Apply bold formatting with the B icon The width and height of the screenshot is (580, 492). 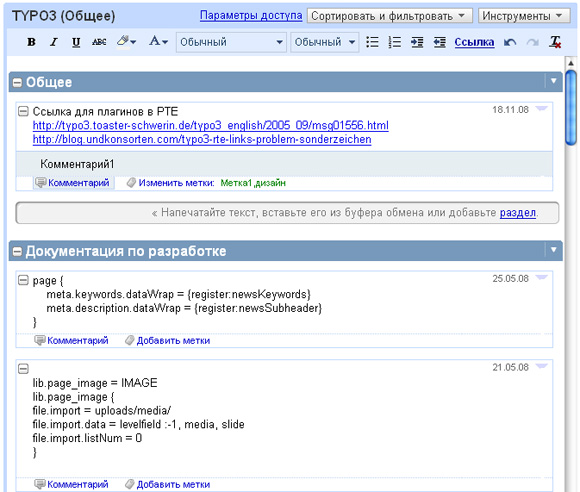tap(31, 42)
